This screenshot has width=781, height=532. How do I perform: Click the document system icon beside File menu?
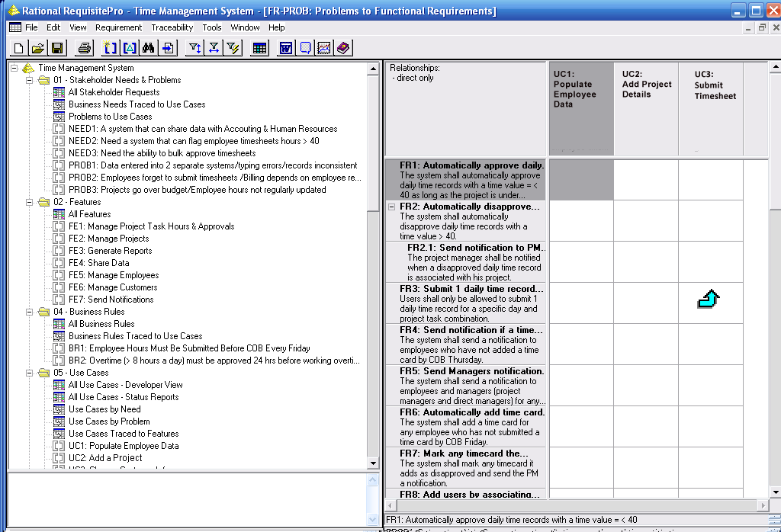point(15,27)
